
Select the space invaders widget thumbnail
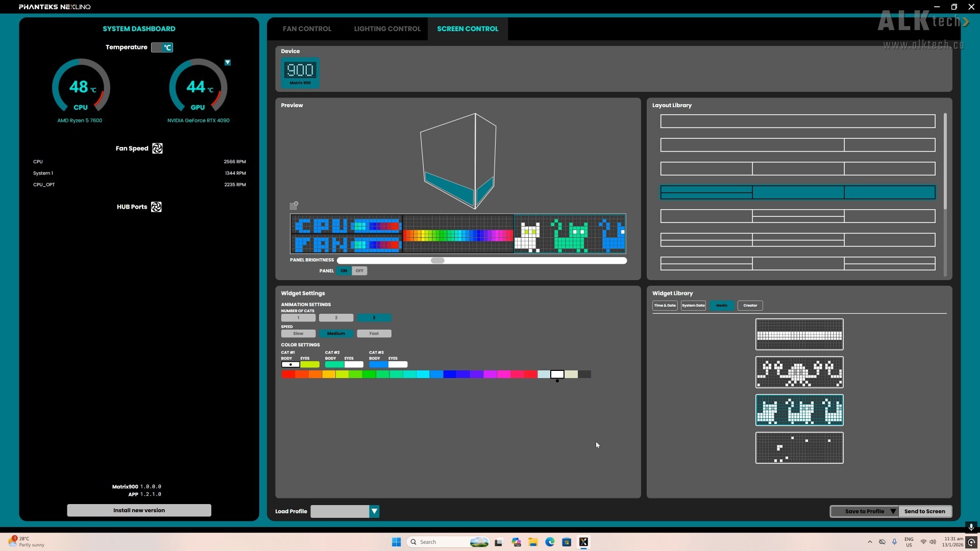point(799,372)
